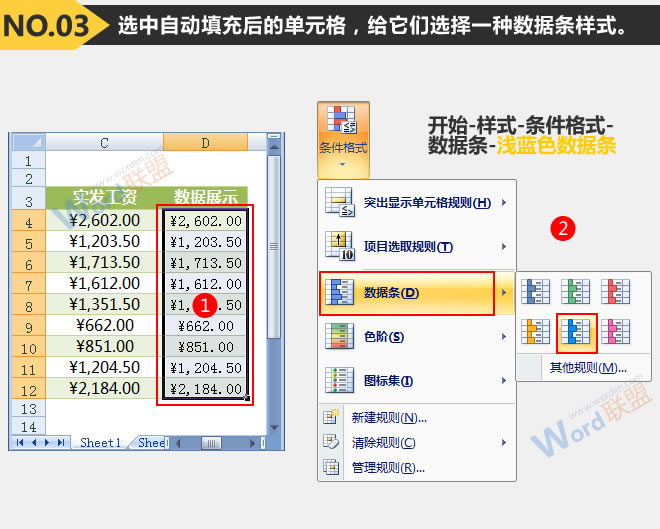Open the dropdown arrow under 条件格式

point(343,165)
